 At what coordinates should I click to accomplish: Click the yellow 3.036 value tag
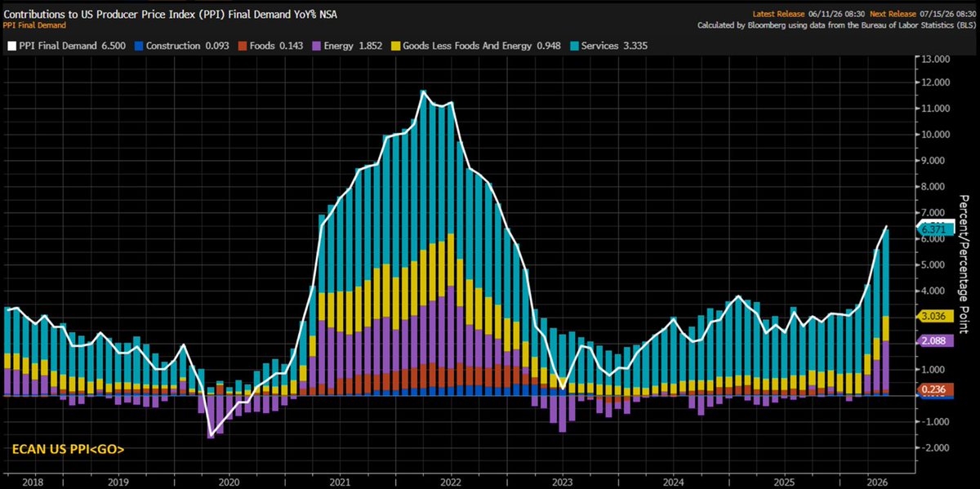click(x=933, y=316)
